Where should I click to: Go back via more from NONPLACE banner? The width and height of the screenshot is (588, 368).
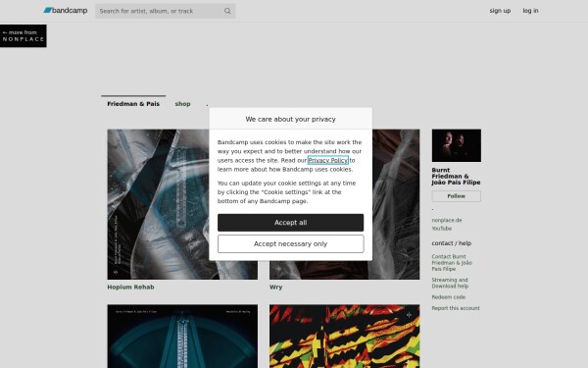pyautogui.click(x=24, y=35)
